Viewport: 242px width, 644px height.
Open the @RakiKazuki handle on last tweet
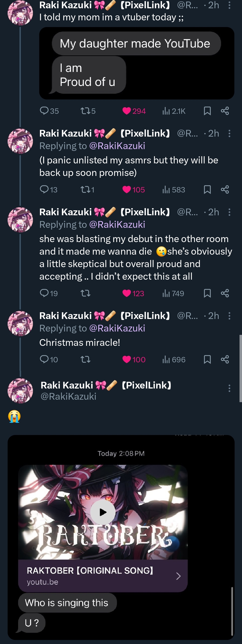click(x=68, y=397)
